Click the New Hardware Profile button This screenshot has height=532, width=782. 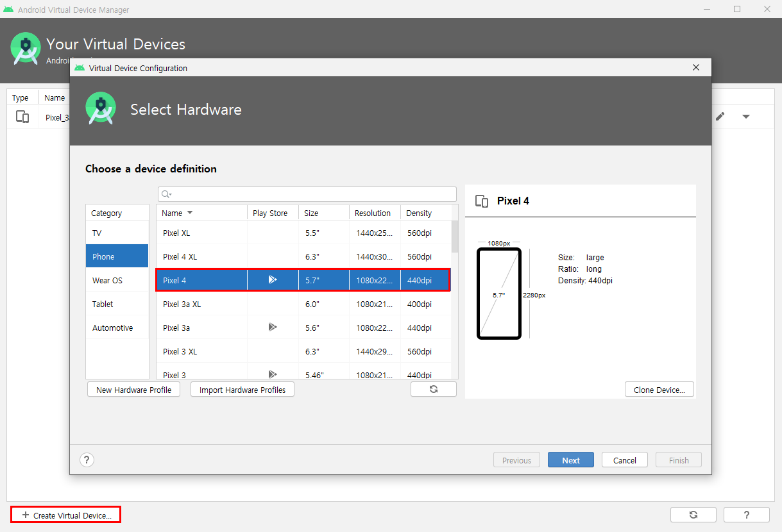(x=133, y=389)
